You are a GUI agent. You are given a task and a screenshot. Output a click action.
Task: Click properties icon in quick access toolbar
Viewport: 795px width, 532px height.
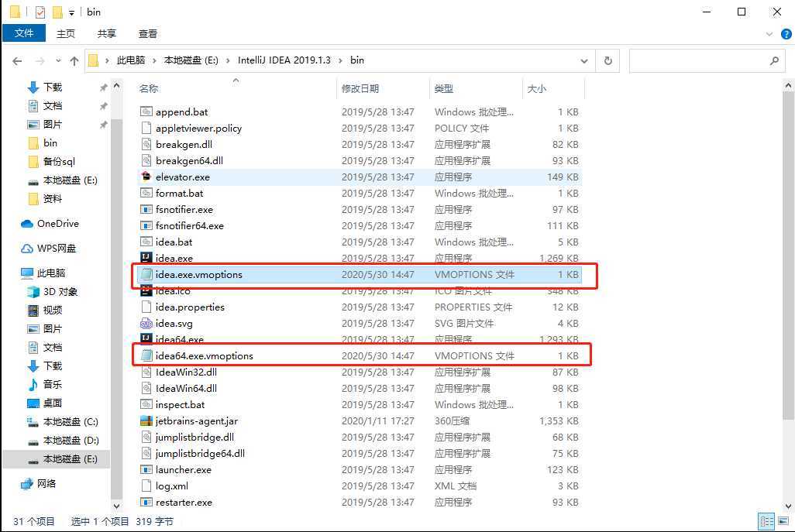(40, 12)
